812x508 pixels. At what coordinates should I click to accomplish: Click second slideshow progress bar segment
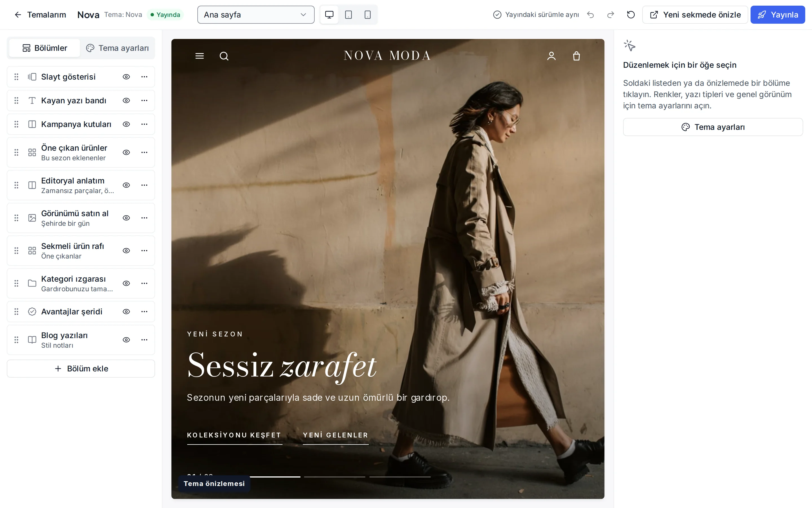point(335,477)
